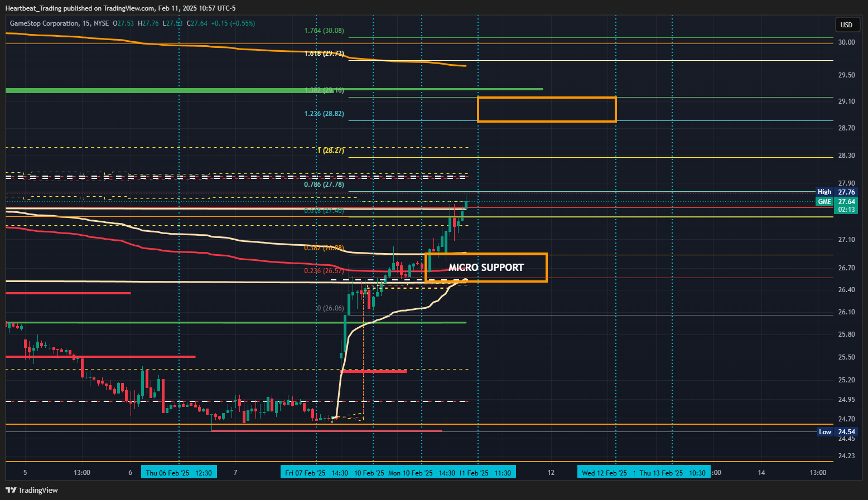Click the day 5 time axis label
Viewport: 868px width, 500px height.
(x=25, y=473)
